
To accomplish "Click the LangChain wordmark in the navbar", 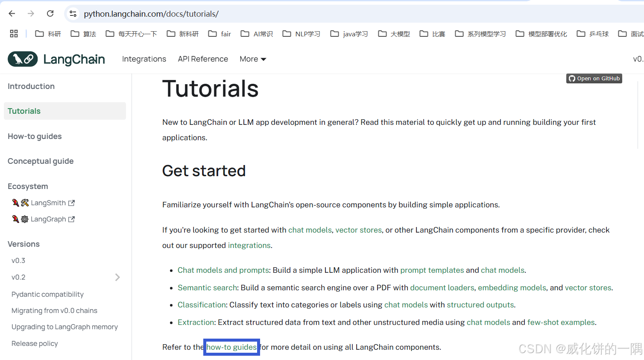I will (74, 59).
